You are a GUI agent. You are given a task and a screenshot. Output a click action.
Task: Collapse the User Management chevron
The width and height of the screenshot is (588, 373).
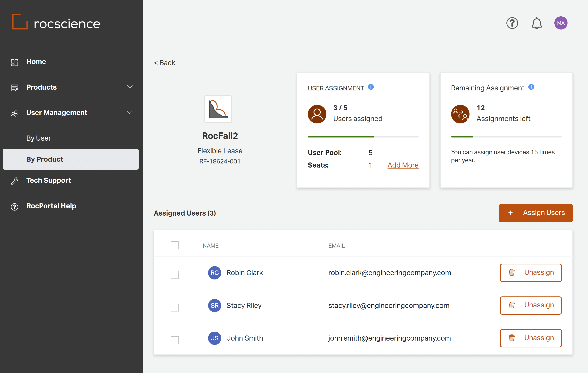tap(130, 113)
